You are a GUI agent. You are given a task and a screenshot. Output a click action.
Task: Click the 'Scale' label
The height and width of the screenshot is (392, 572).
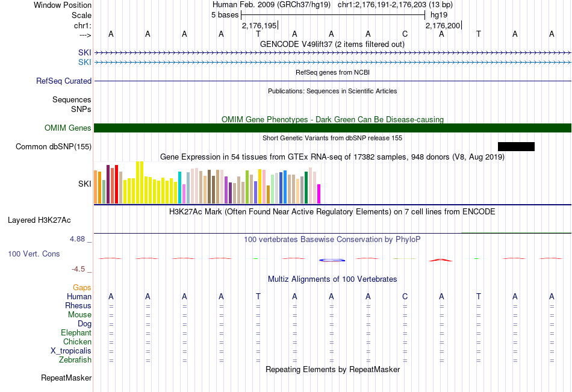[x=81, y=15]
